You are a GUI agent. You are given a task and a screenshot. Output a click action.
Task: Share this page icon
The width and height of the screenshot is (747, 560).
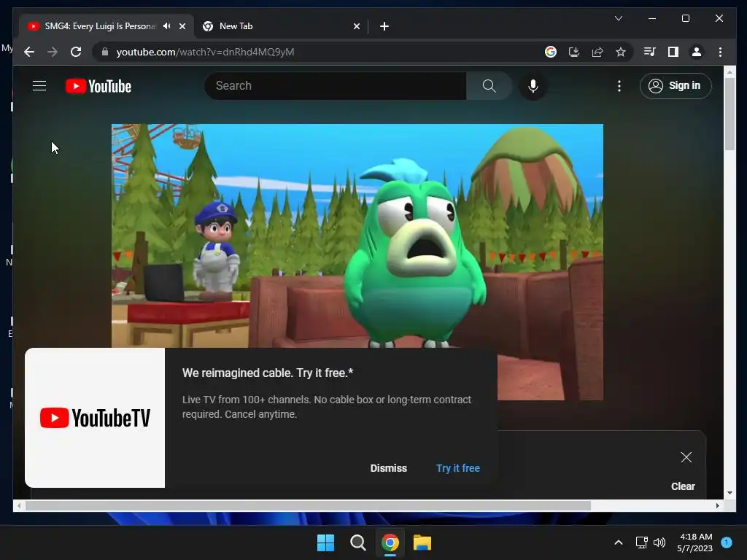point(597,52)
